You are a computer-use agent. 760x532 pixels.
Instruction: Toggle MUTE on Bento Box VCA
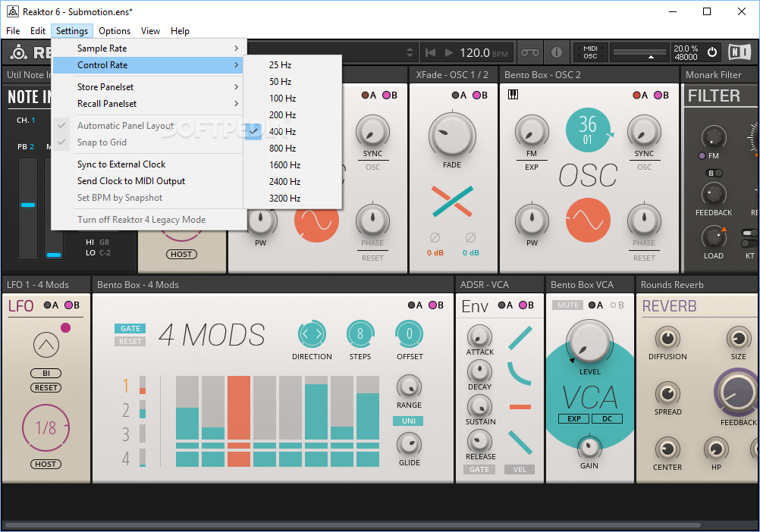567,305
